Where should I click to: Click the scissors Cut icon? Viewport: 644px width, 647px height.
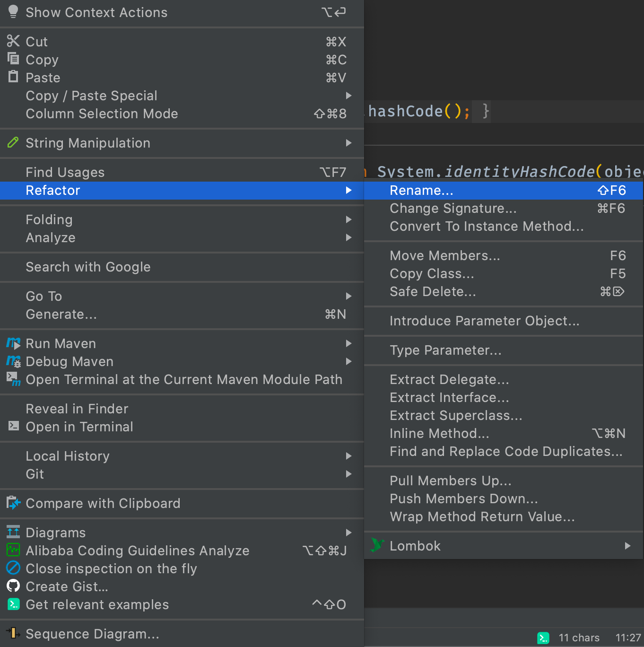point(13,41)
